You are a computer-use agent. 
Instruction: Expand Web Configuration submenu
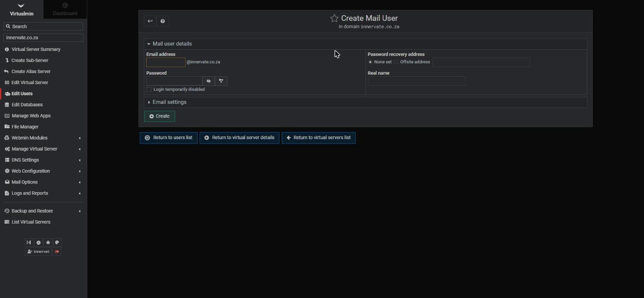pos(43,171)
